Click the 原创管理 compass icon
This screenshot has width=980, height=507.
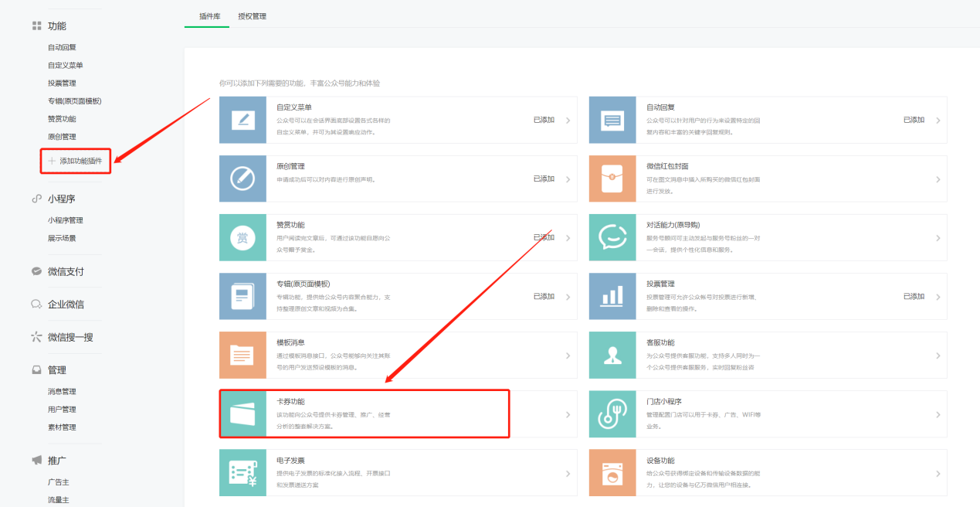coord(242,179)
